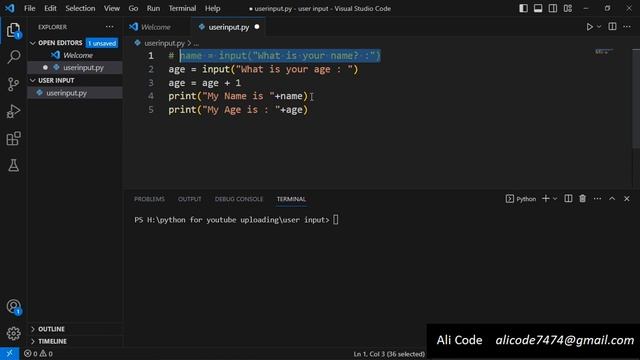
Task: Switch to the Welcome editor tab
Action: point(156,27)
